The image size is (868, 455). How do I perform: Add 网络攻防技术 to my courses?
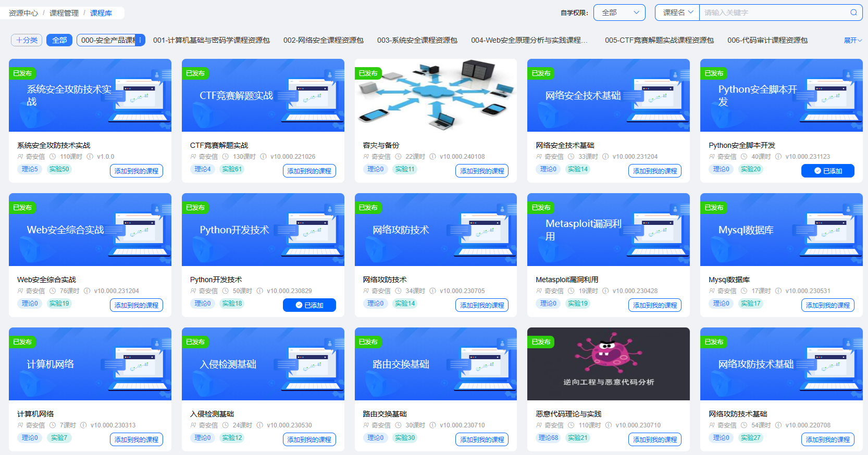tap(482, 305)
